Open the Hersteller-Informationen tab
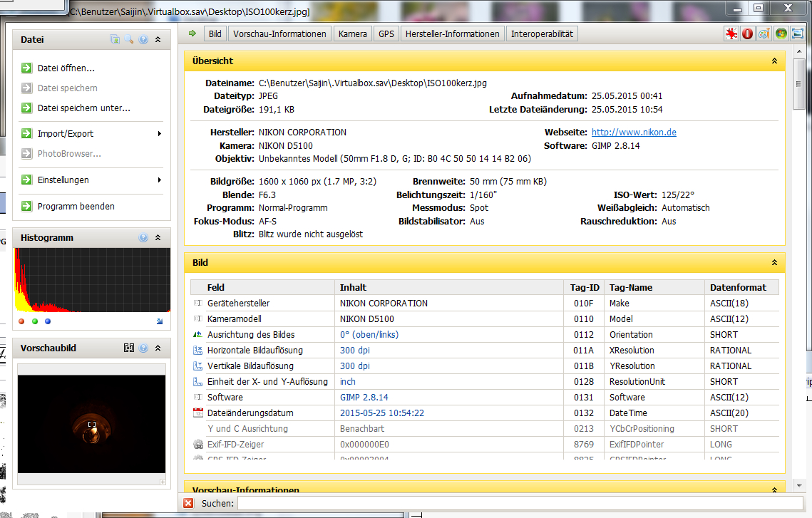Viewport: 812px width, 518px height. [x=453, y=33]
